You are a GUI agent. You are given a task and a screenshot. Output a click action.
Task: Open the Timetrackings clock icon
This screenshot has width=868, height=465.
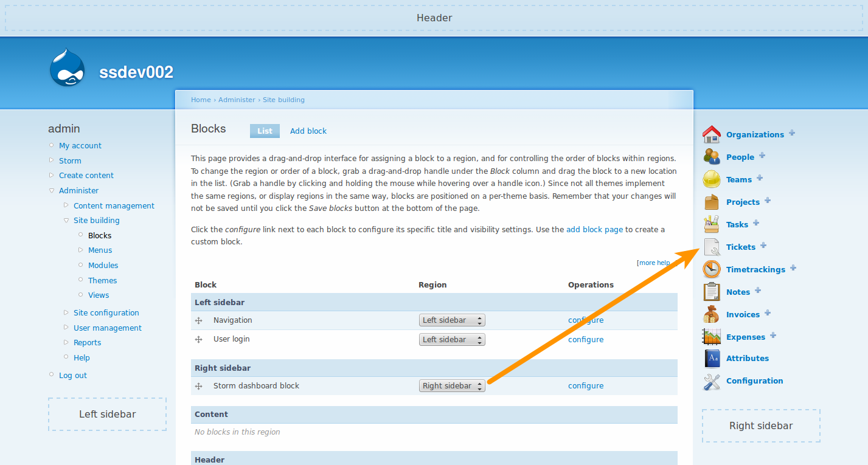(x=710, y=269)
